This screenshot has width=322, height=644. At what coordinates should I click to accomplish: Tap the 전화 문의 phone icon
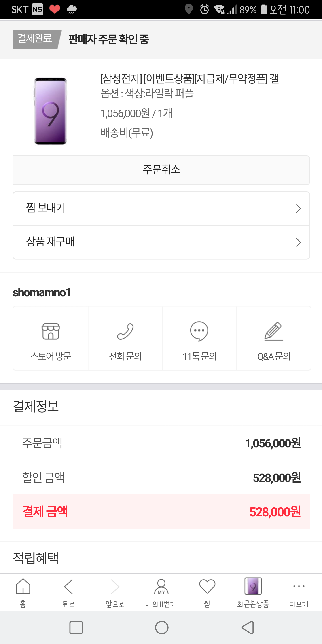coord(125,331)
